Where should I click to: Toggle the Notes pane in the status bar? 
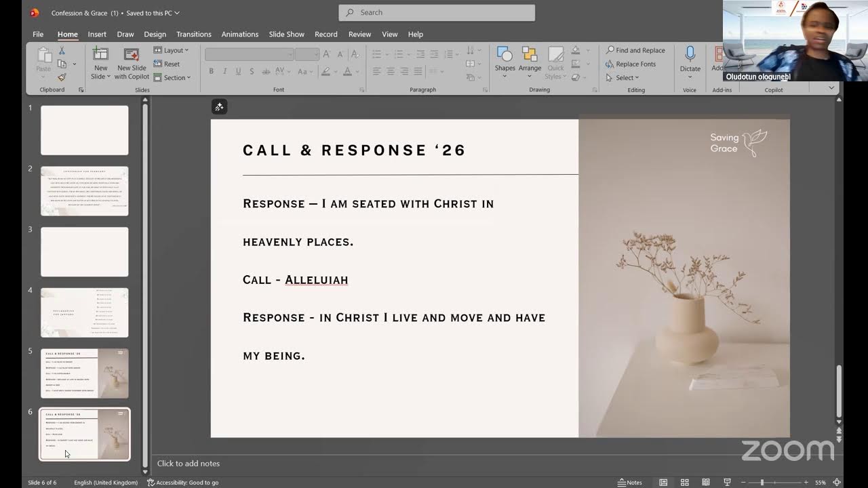coord(630,483)
